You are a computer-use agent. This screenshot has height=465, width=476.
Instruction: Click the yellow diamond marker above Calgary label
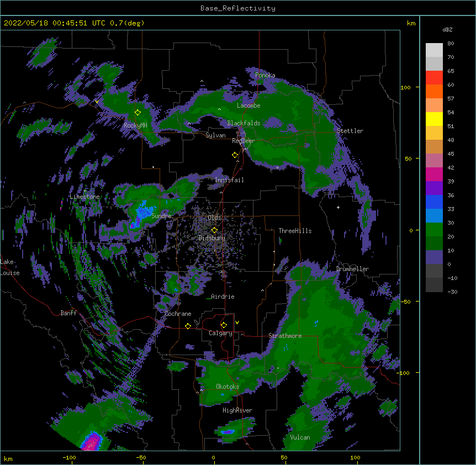point(224,325)
